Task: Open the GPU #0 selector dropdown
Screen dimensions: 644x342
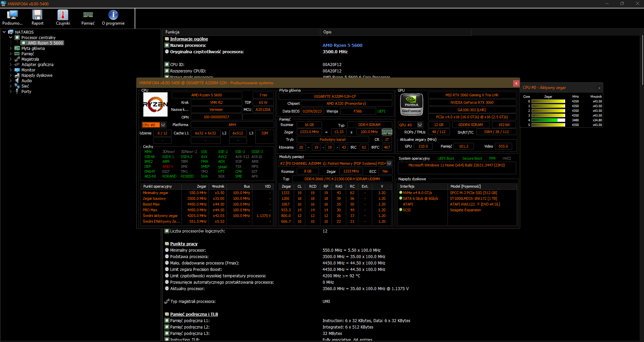Action: click(420, 125)
